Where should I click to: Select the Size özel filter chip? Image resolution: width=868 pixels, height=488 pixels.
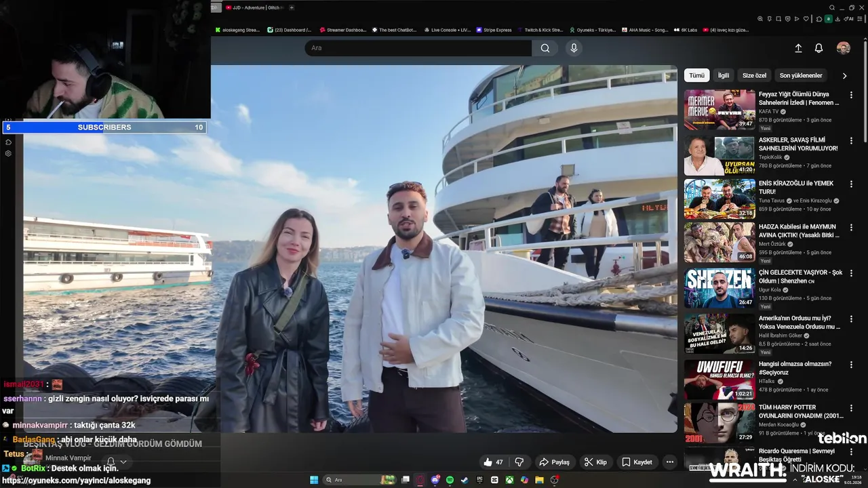click(754, 75)
